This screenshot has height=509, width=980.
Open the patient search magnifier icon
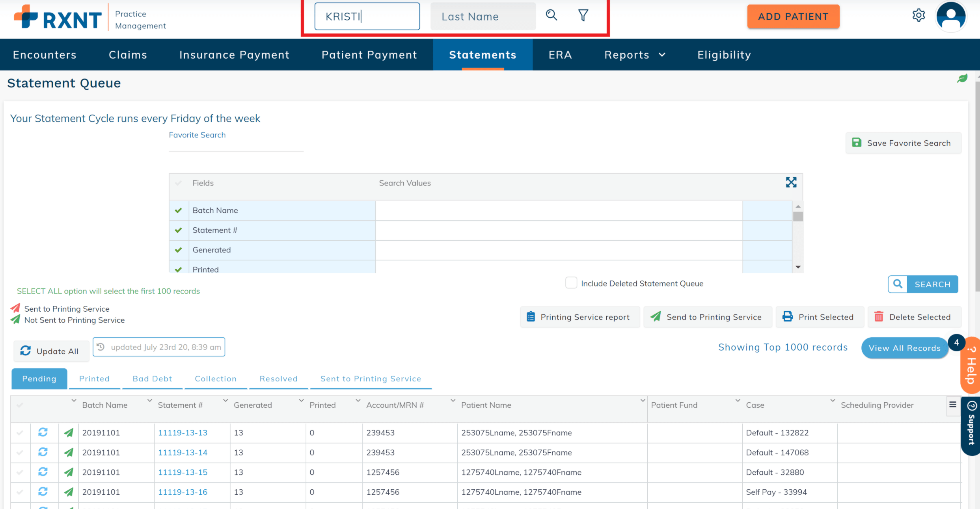(551, 16)
